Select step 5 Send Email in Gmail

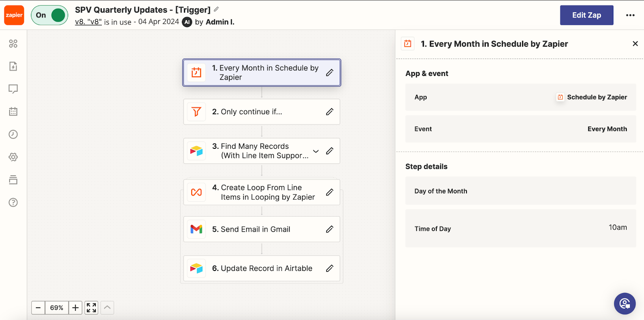(262, 229)
